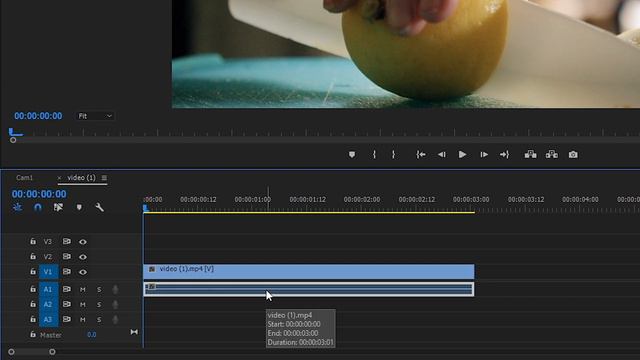Toggle track lock for A1
This screenshot has width=640, height=360.
(x=33, y=289)
